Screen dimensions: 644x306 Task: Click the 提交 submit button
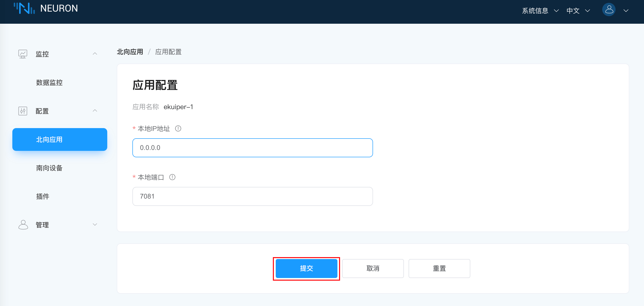point(306,269)
